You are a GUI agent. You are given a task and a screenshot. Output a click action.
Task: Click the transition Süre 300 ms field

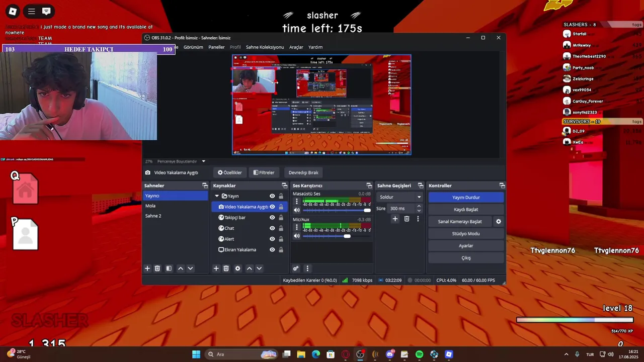point(401,209)
